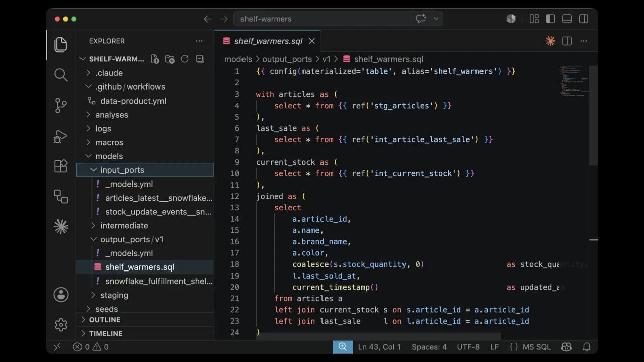Open the Copilot chat icon in title bar
The height and width of the screenshot is (362, 644).
(421, 19)
